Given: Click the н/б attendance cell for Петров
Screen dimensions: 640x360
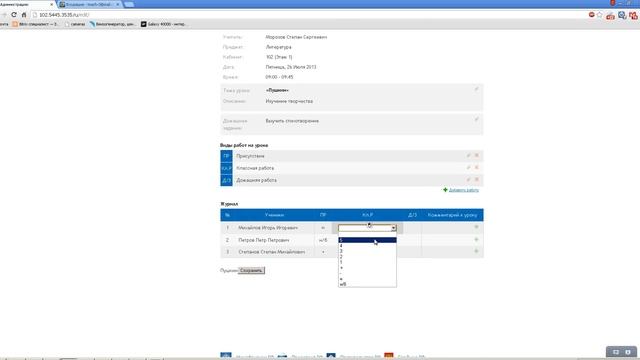Looking at the screenshot, I should point(323,240).
